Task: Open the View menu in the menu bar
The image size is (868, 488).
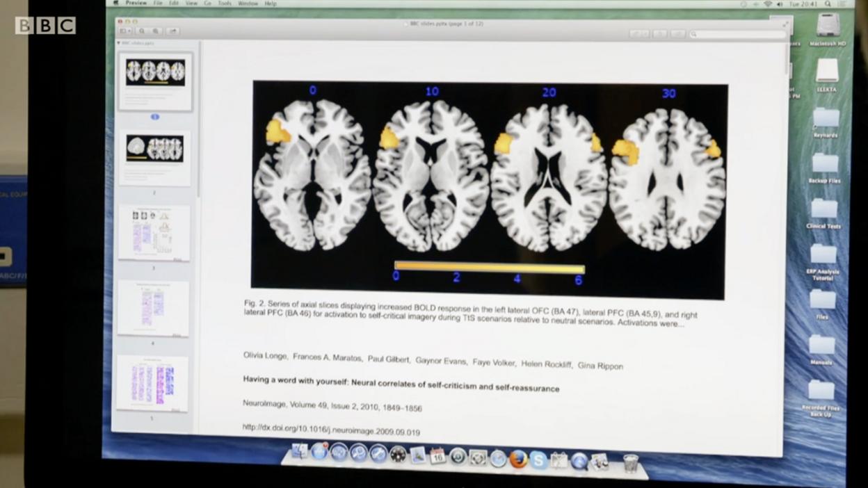Action: point(192,3)
